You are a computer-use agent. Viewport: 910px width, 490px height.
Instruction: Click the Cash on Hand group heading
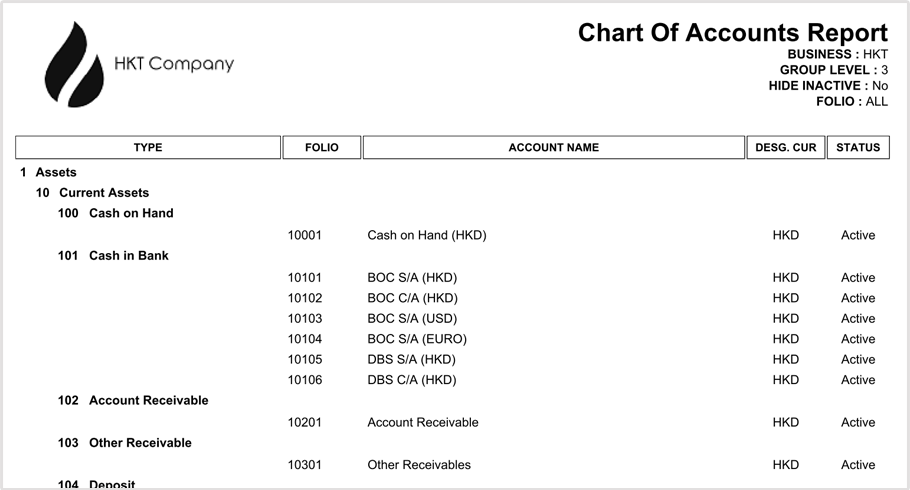pos(131,213)
